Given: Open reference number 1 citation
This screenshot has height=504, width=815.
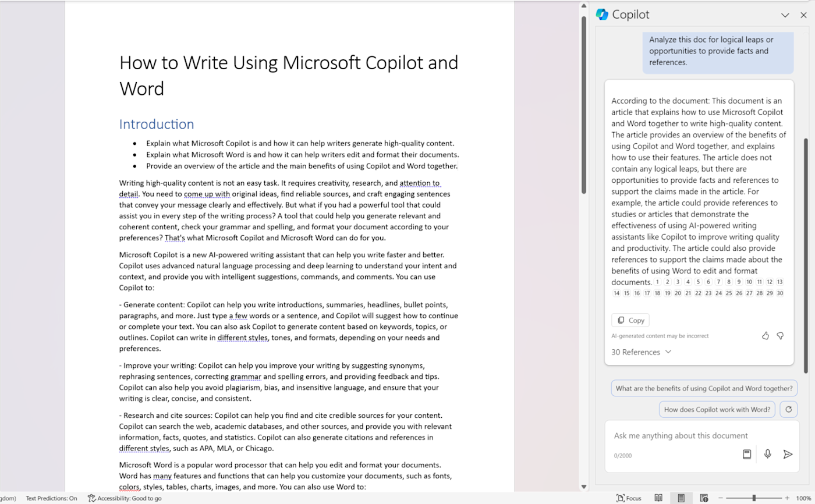Looking at the screenshot, I should [x=657, y=282].
